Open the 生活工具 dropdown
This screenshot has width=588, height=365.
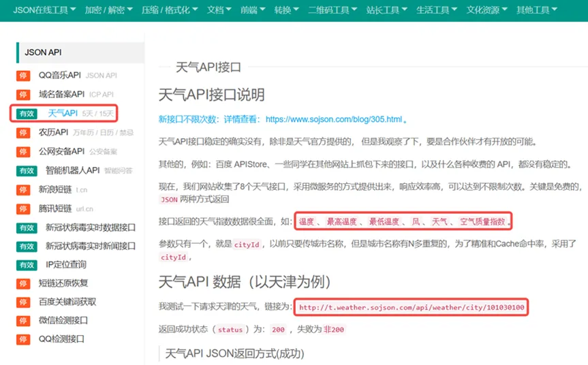(x=437, y=10)
